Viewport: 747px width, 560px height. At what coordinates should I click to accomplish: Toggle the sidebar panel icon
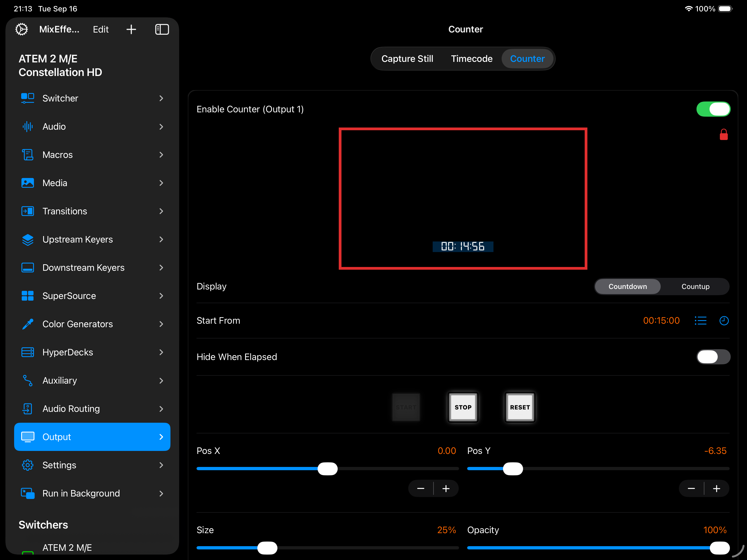point(162,29)
